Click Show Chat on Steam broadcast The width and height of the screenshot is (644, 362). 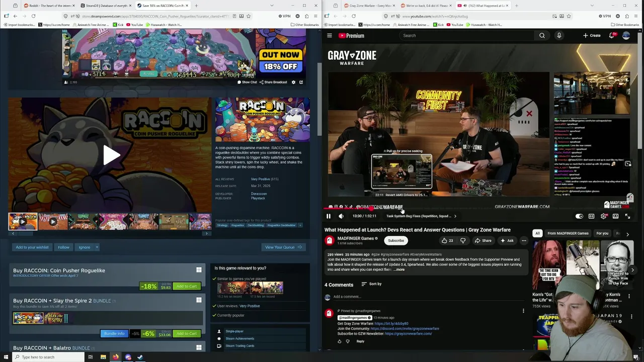247,82
